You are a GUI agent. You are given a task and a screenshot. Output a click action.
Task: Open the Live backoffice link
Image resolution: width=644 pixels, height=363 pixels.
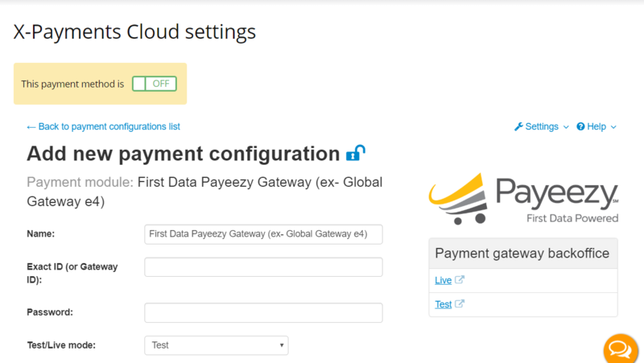click(x=444, y=280)
